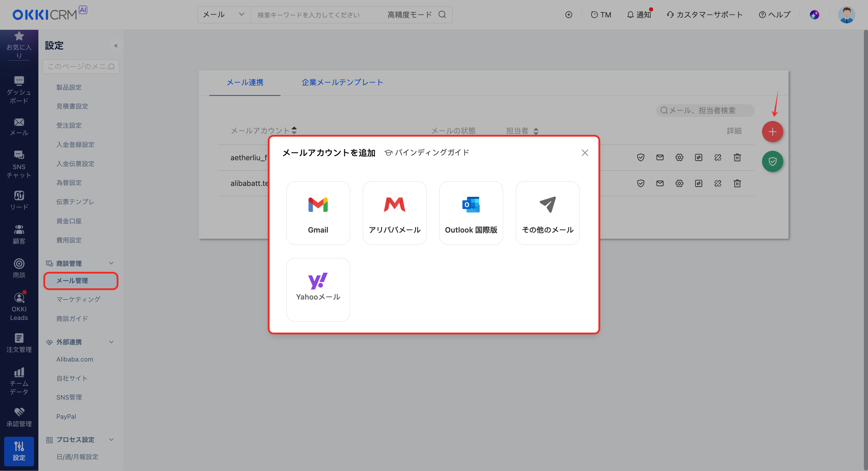Focus the 検索キーワード search input
The width and height of the screenshot is (868, 471).
pyautogui.click(x=317, y=15)
